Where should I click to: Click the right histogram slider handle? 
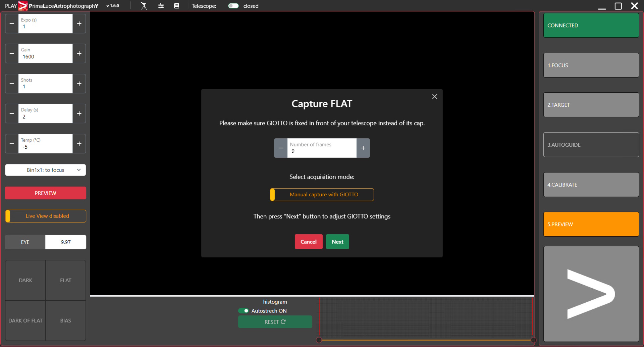(x=533, y=340)
